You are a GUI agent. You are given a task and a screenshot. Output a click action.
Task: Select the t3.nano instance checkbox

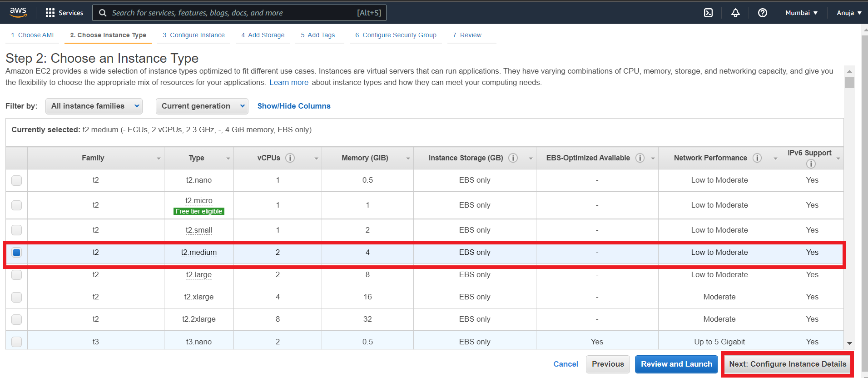click(16, 342)
